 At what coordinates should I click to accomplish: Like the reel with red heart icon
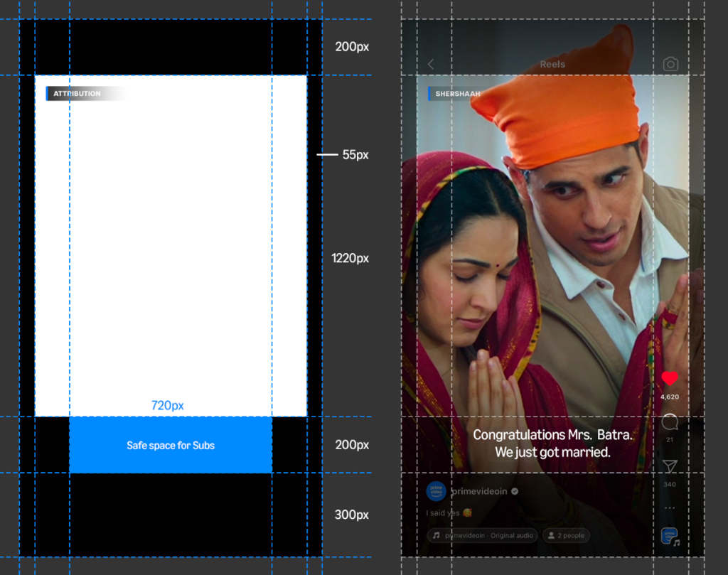(x=670, y=379)
